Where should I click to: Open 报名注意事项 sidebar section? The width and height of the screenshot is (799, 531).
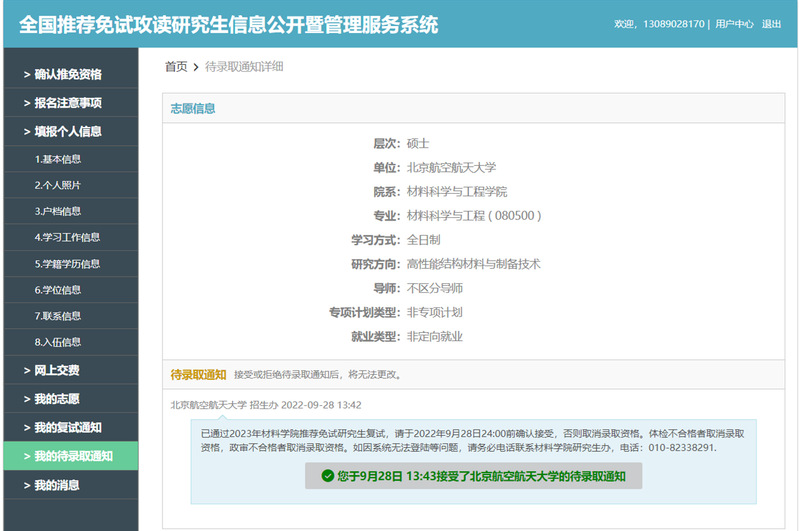click(x=67, y=103)
